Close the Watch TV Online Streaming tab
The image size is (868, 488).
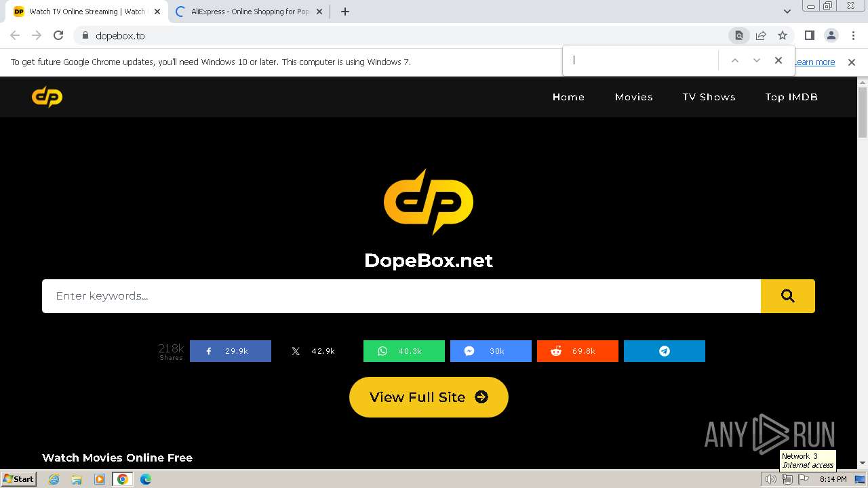click(157, 12)
